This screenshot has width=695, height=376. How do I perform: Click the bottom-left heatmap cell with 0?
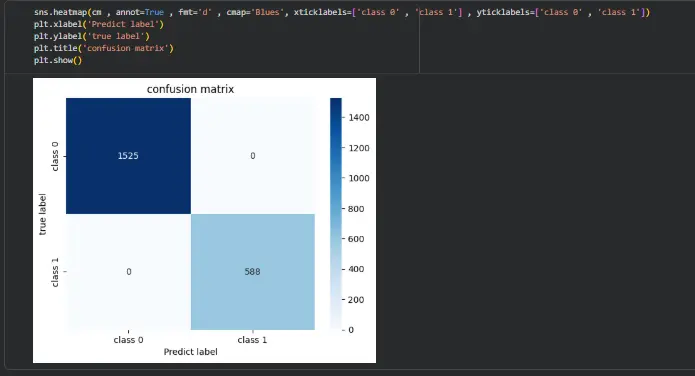click(x=129, y=272)
